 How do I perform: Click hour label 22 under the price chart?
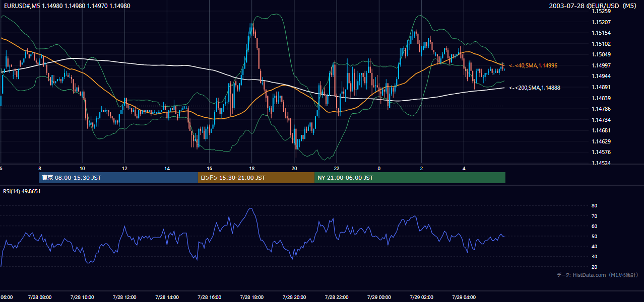pyautogui.click(x=337, y=168)
